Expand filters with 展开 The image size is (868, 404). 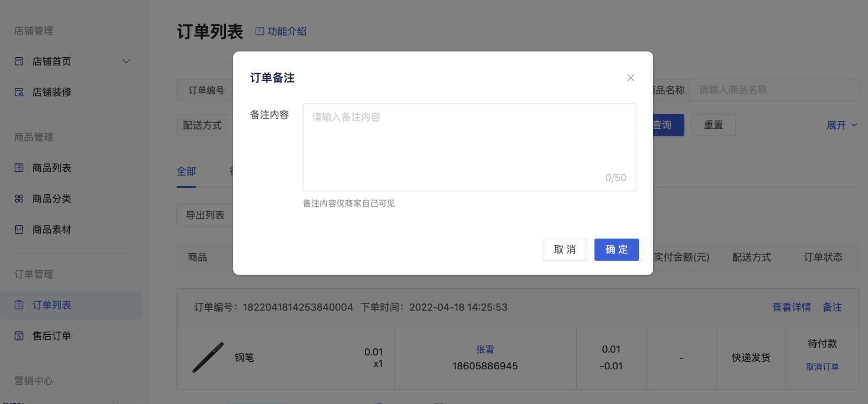click(x=842, y=125)
